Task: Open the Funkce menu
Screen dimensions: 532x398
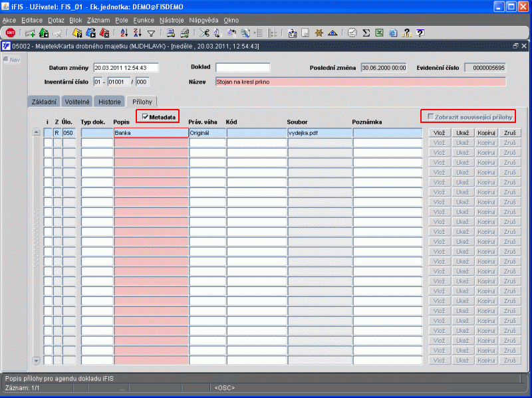Action: pyautogui.click(x=144, y=21)
